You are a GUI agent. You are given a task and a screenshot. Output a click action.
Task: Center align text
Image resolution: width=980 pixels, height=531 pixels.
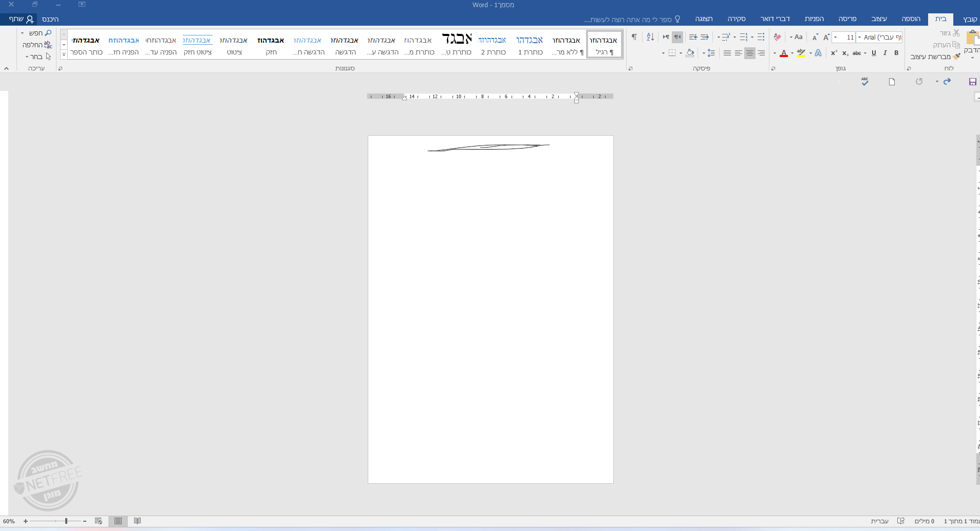750,53
